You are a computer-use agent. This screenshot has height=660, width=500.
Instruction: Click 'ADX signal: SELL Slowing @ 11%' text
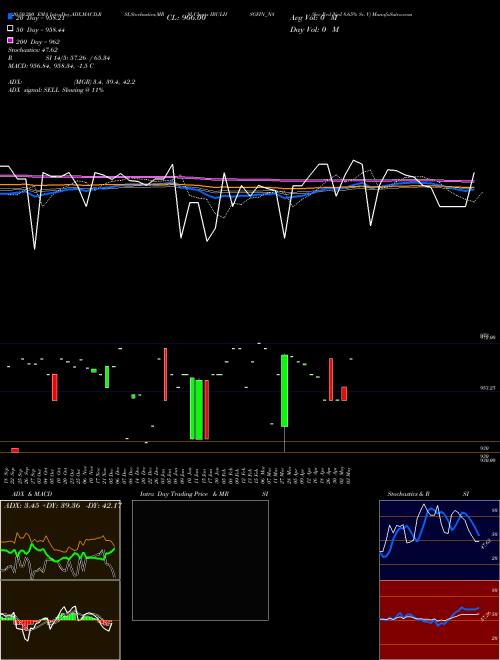coord(56,90)
